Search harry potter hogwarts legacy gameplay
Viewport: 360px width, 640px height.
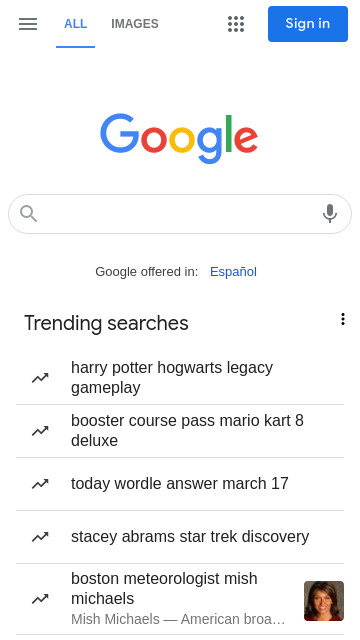[172, 378]
